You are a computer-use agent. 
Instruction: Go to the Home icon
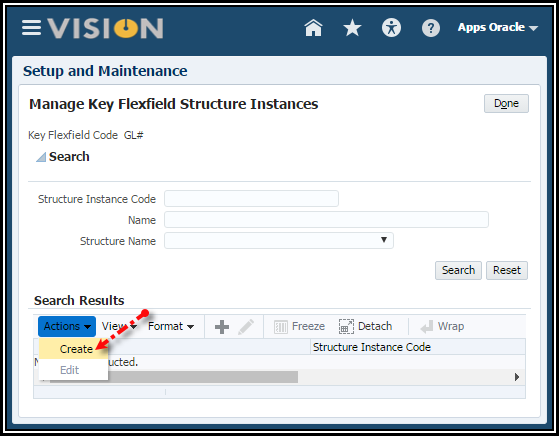point(313,28)
